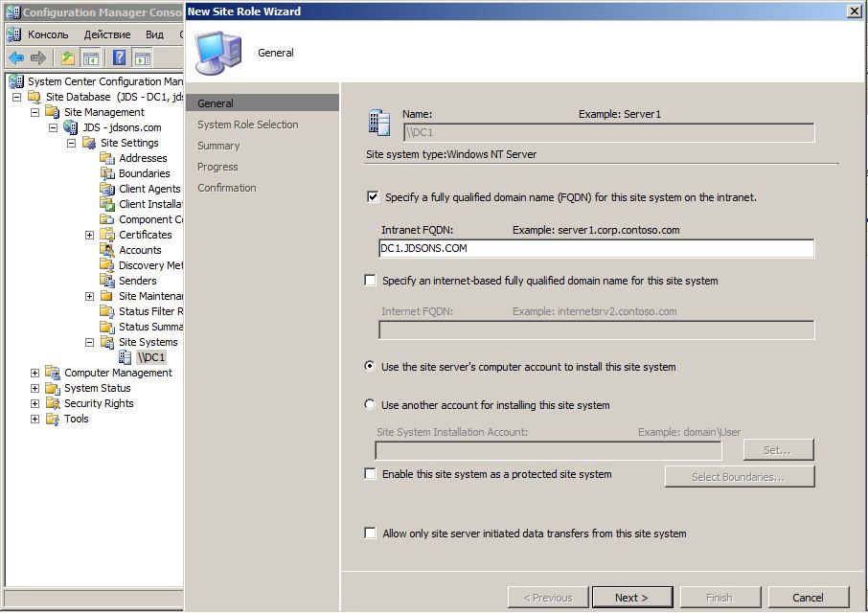Click the Intranet FQDN input field
The height and width of the screenshot is (613, 868).
[x=597, y=248]
